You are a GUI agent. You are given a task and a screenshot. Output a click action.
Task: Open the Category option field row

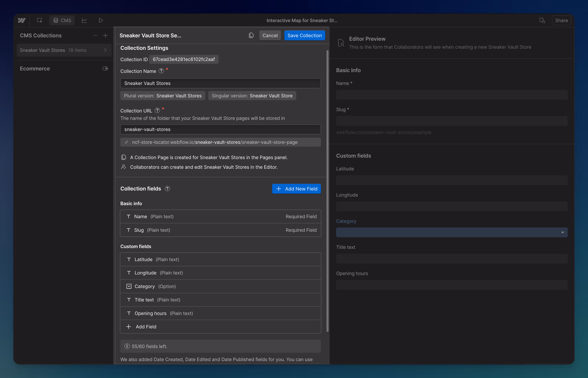click(220, 286)
